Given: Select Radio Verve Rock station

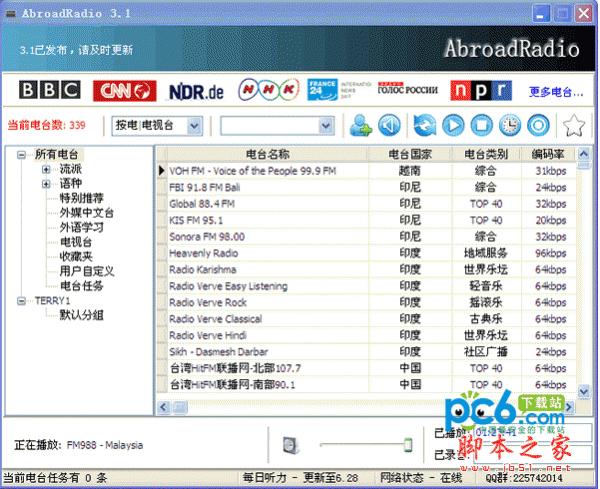Looking at the screenshot, I should [x=367, y=302].
